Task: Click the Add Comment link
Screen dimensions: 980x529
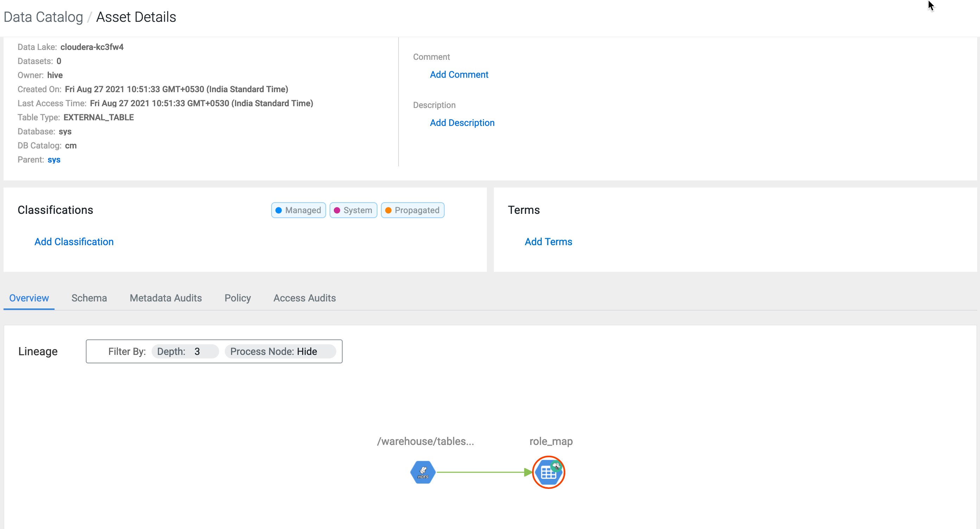Action: point(459,75)
